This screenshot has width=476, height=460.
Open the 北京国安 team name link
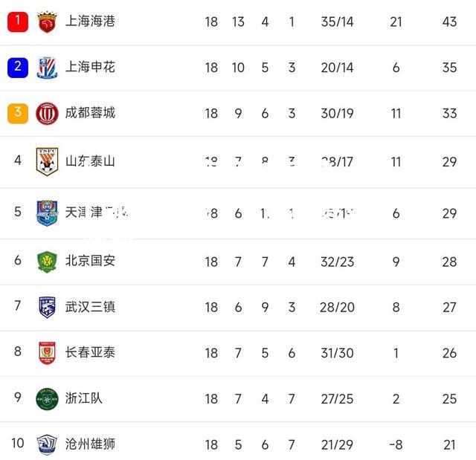tap(90, 261)
